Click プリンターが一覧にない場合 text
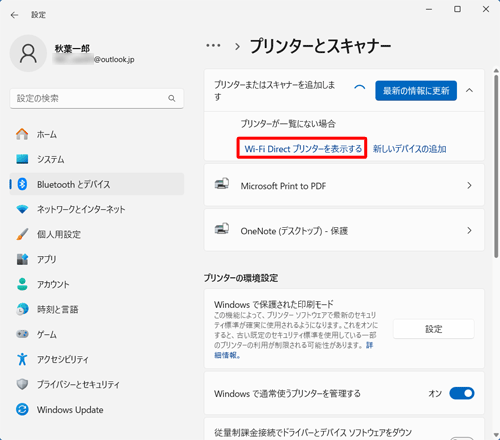500x440 pixels. (x=288, y=124)
